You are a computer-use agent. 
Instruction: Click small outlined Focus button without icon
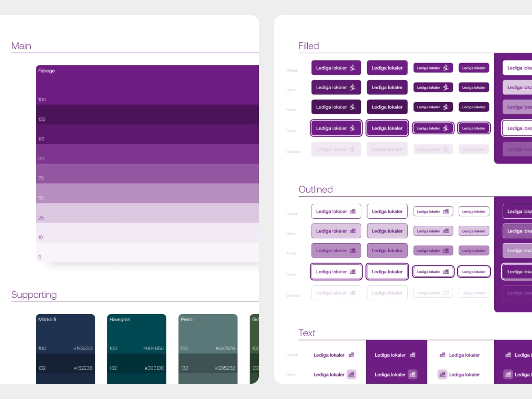(474, 272)
